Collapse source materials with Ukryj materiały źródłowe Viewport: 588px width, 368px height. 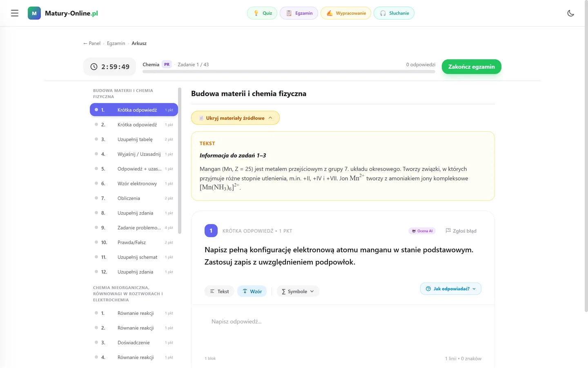coord(235,118)
